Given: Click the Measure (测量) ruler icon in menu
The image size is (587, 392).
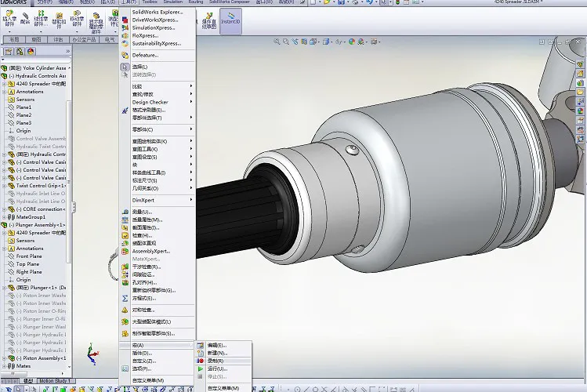Looking at the screenshot, I should click(125, 212).
